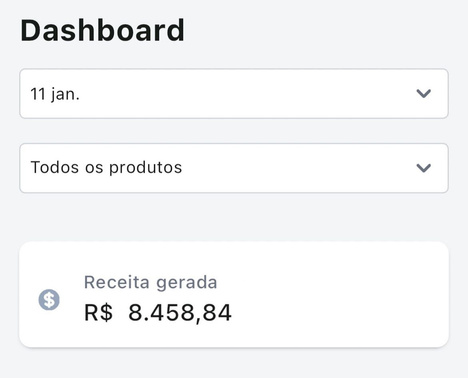The image size is (468, 378).
Task: Open the Todos os produtos dropdown
Action: pos(234,168)
